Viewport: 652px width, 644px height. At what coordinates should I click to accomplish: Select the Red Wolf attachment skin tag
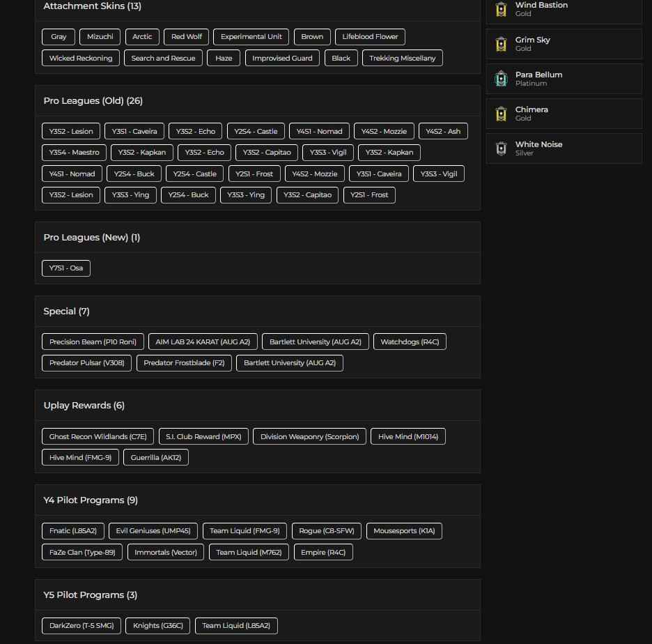pos(187,37)
